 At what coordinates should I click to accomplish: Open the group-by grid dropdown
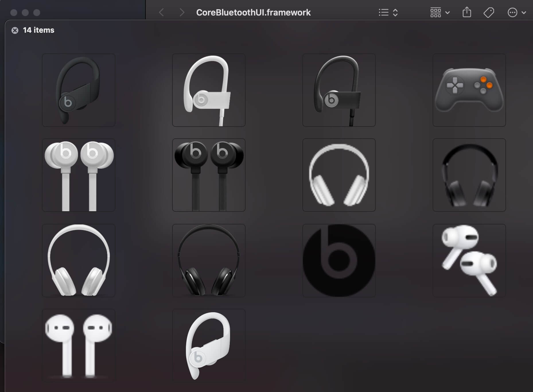click(x=440, y=12)
